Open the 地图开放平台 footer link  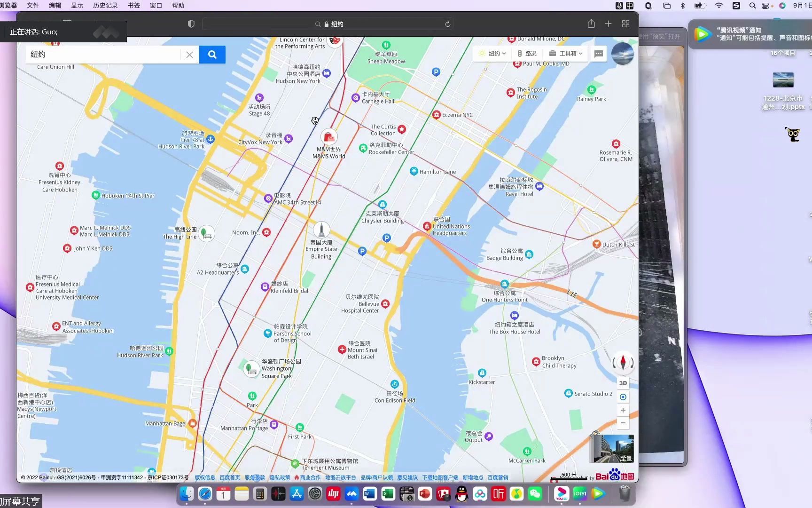coord(341,477)
